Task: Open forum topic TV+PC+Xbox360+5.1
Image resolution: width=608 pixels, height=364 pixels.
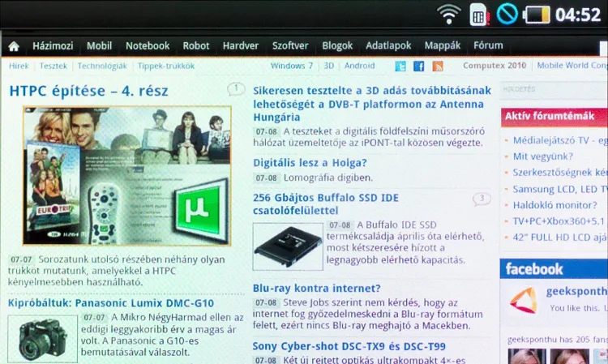Action: pyautogui.click(x=560, y=221)
